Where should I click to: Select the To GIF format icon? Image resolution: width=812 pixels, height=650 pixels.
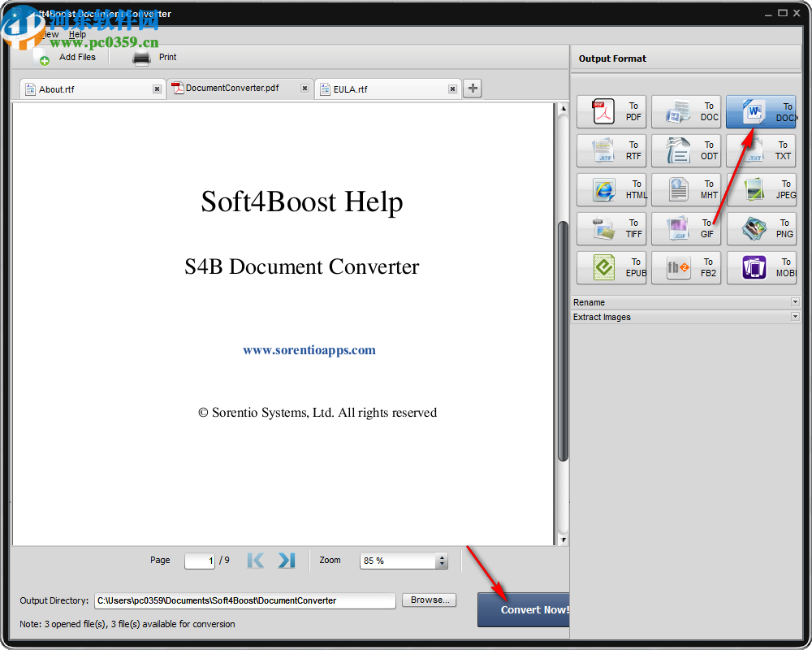686,228
